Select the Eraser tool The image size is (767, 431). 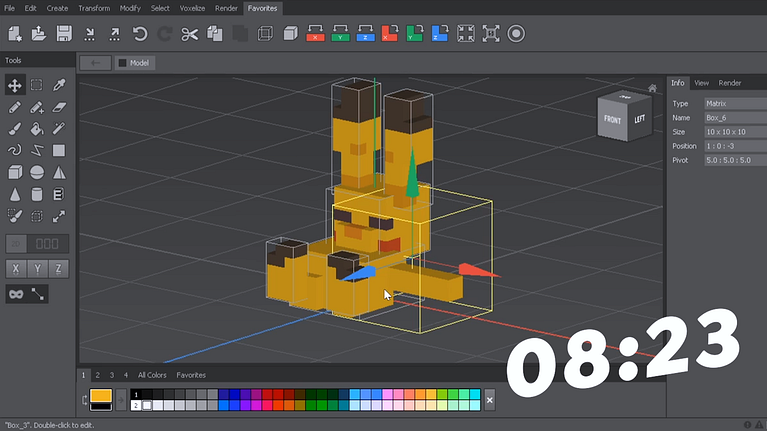pos(59,107)
